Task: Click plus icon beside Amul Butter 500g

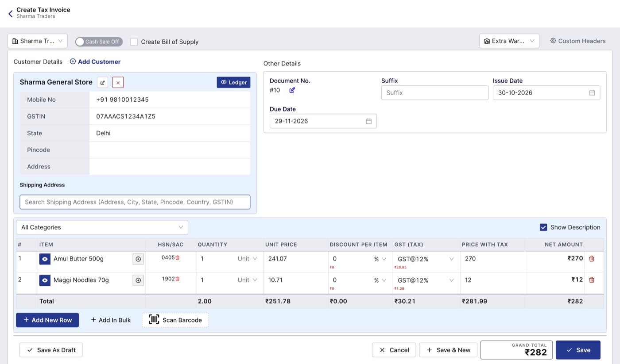Action: [x=138, y=259]
